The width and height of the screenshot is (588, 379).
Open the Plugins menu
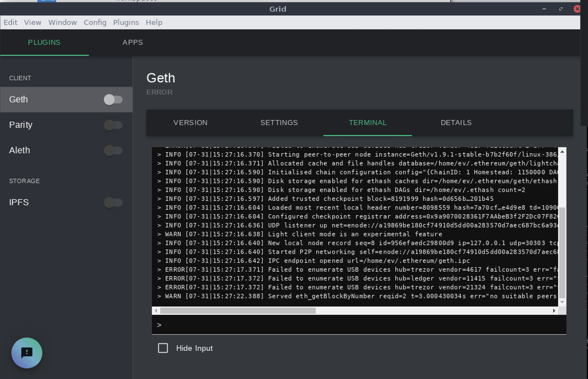(x=126, y=22)
